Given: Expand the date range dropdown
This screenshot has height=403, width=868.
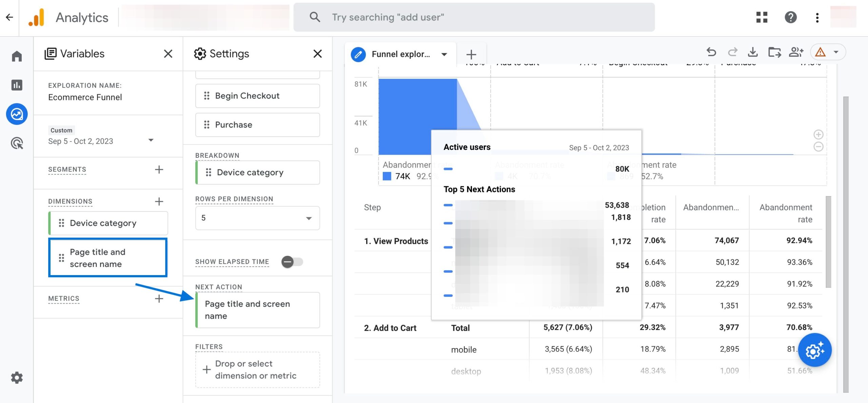Looking at the screenshot, I should (x=151, y=140).
